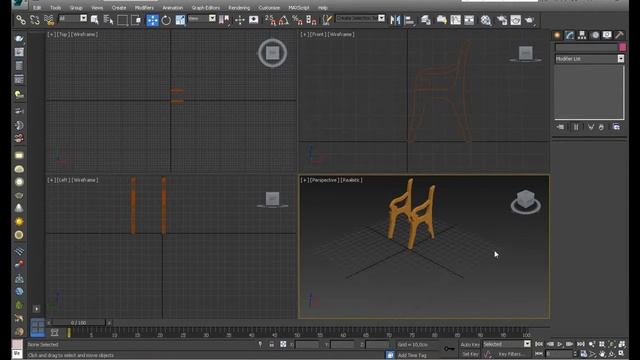Open the Front viewport label menu
This screenshot has width=640, height=360.
pyautogui.click(x=318, y=34)
